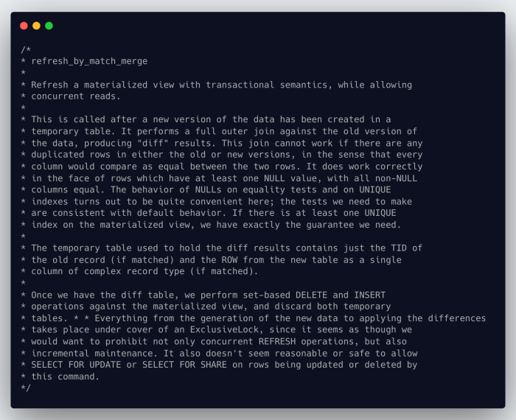
Task: Click the red close window button
Action: pyautogui.click(x=24, y=26)
